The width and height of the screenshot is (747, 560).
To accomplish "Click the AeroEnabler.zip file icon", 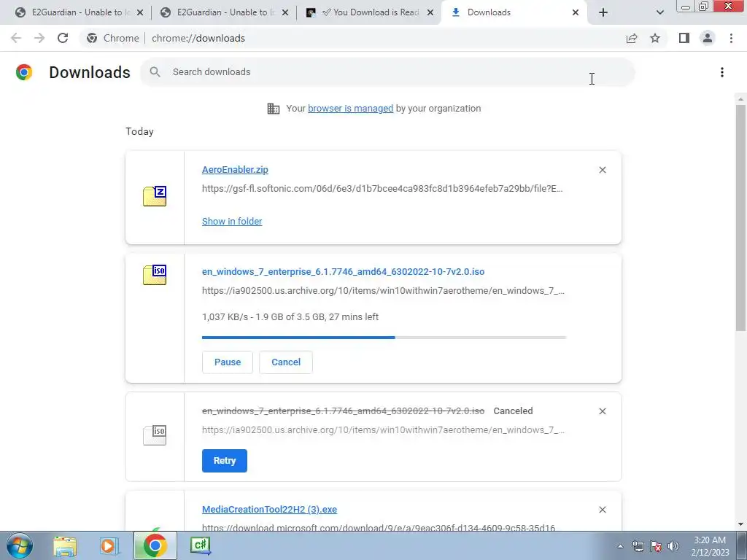I will point(155,195).
